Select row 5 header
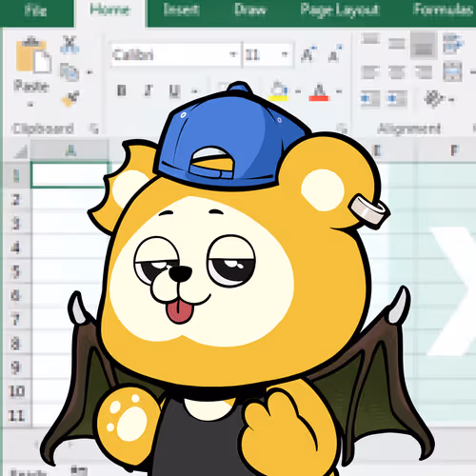The width and height of the screenshot is (476, 476). pos(16,271)
